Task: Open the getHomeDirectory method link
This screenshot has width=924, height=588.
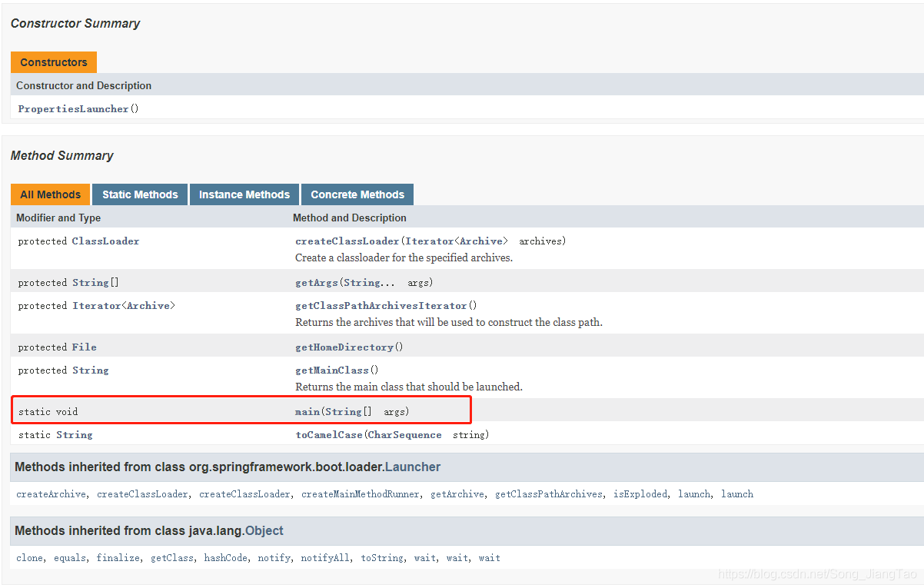Action: click(344, 347)
